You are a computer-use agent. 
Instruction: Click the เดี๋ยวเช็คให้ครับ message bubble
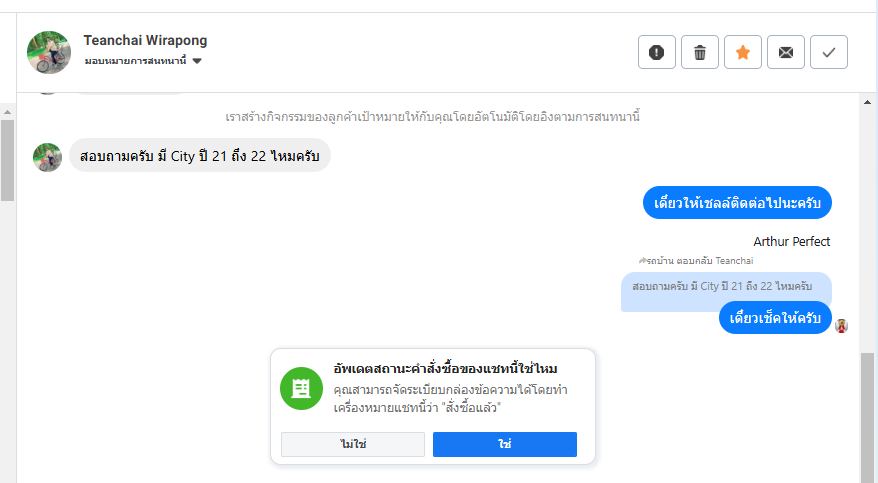pos(775,317)
